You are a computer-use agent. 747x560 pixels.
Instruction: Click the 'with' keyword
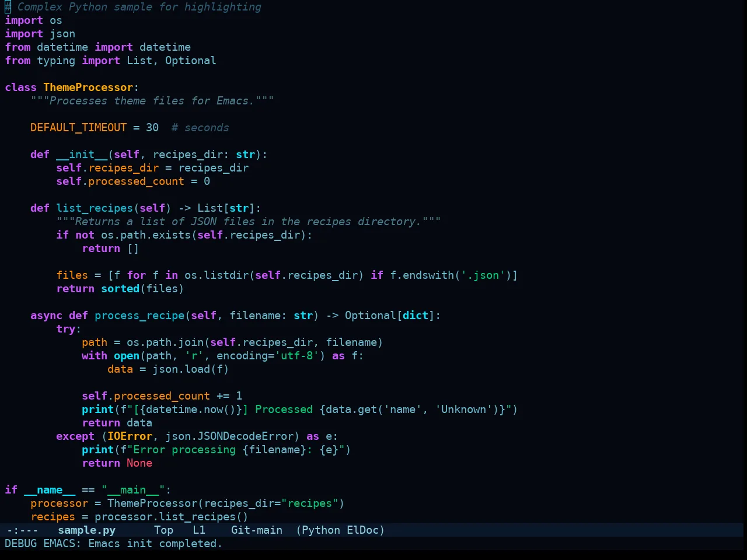(x=95, y=356)
